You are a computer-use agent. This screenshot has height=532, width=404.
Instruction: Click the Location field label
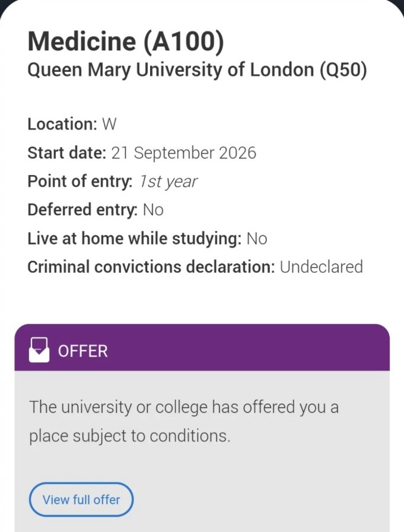(x=62, y=124)
